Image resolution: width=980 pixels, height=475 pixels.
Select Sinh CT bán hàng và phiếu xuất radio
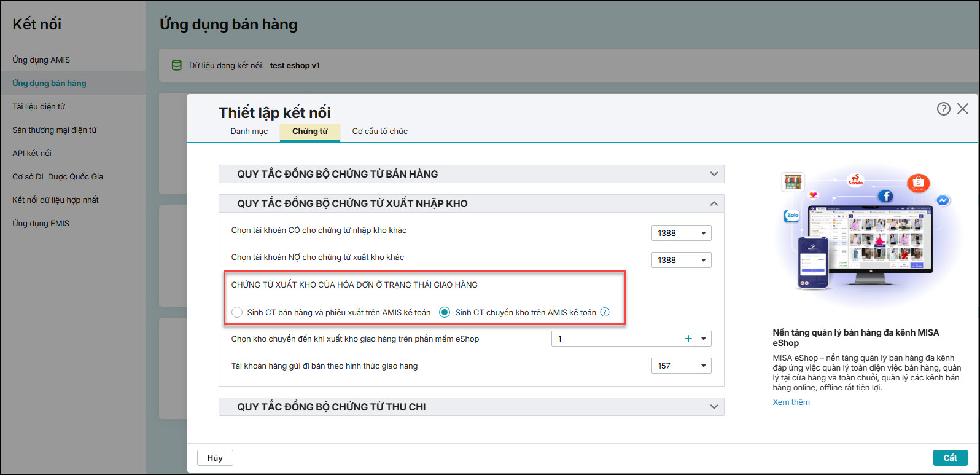(237, 312)
